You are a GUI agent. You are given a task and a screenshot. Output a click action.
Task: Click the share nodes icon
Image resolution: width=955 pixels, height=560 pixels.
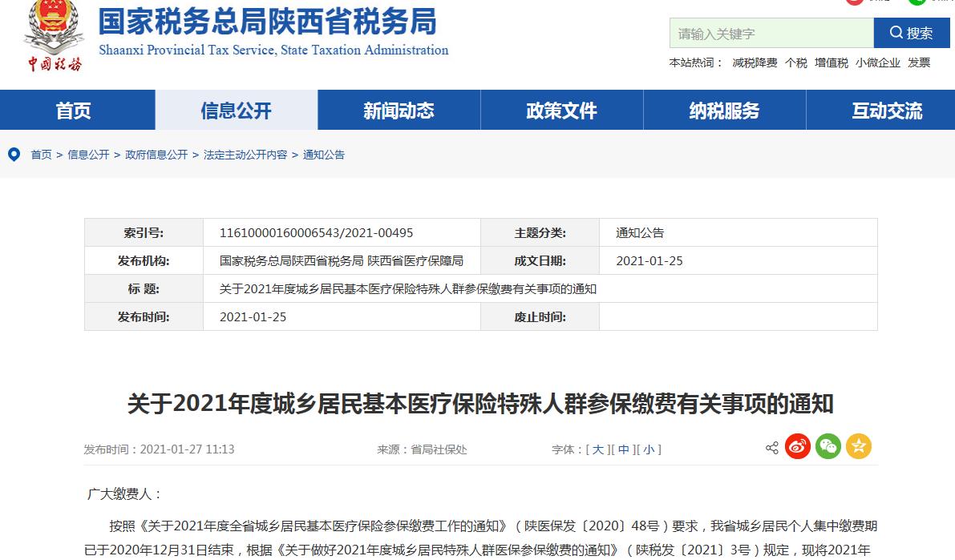tap(771, 448)
